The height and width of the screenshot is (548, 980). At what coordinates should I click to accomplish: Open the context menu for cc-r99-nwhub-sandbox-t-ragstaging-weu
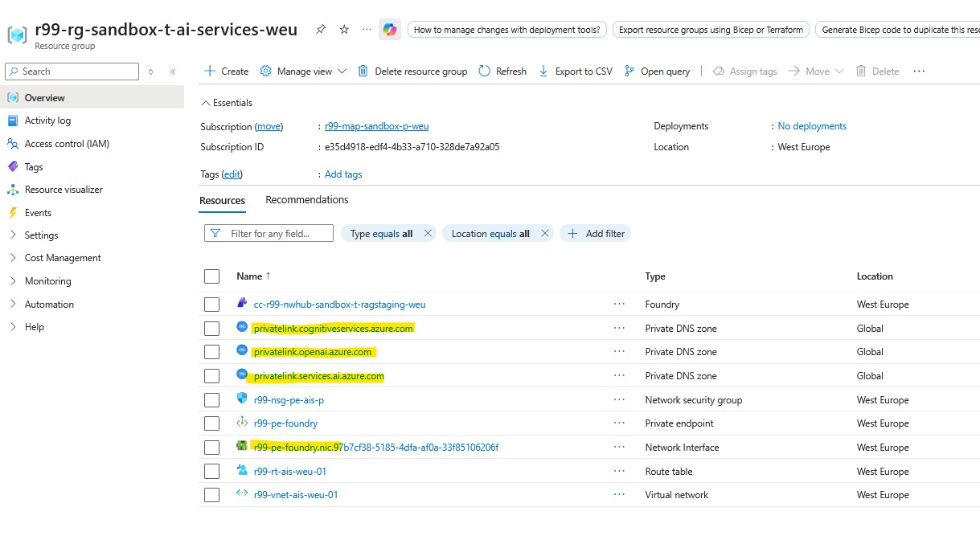[619, 304]
